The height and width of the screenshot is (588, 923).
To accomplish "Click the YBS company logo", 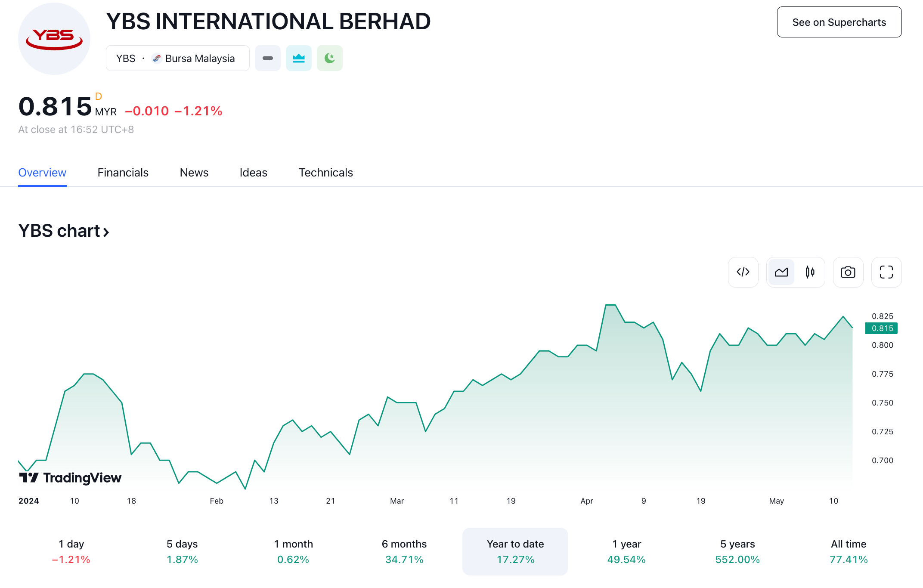I will click(54, 39).
